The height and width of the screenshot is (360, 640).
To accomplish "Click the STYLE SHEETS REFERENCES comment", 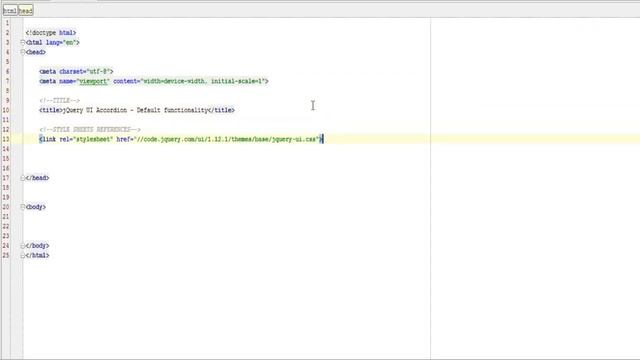I will pos(90,129).
